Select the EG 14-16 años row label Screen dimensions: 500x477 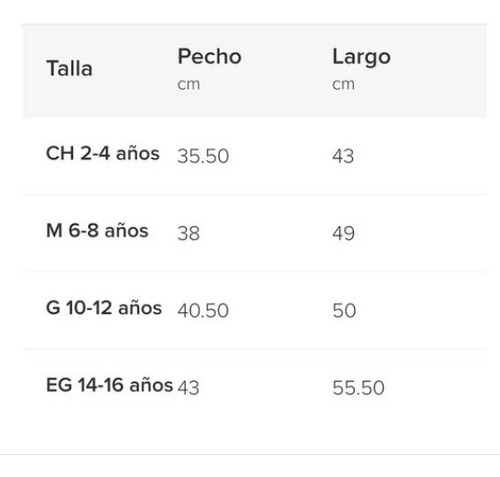pyautogui.click(x=109, y=385)
